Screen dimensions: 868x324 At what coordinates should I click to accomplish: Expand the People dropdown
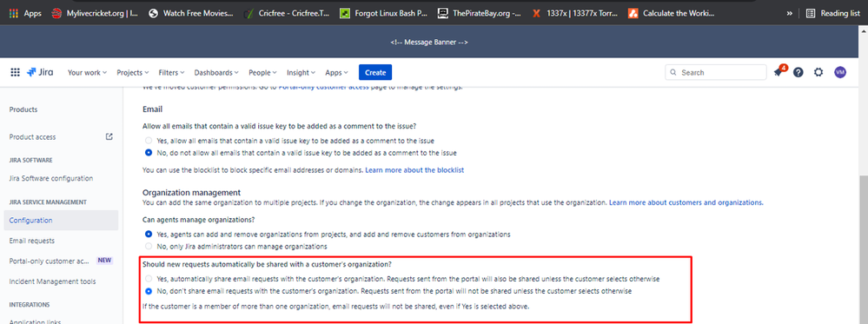tap(263, 73)
